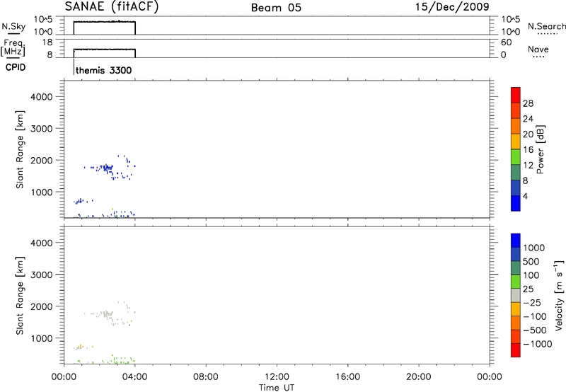
Task: Click Slant Range label of power panel
Action: [x=20, y=149]
